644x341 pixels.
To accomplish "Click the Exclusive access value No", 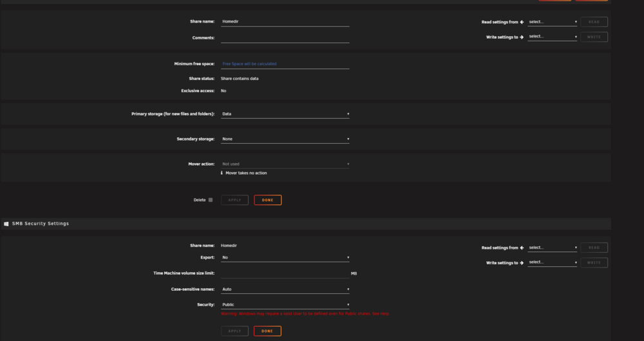I will pyautogui.click(x=223, y=91).
